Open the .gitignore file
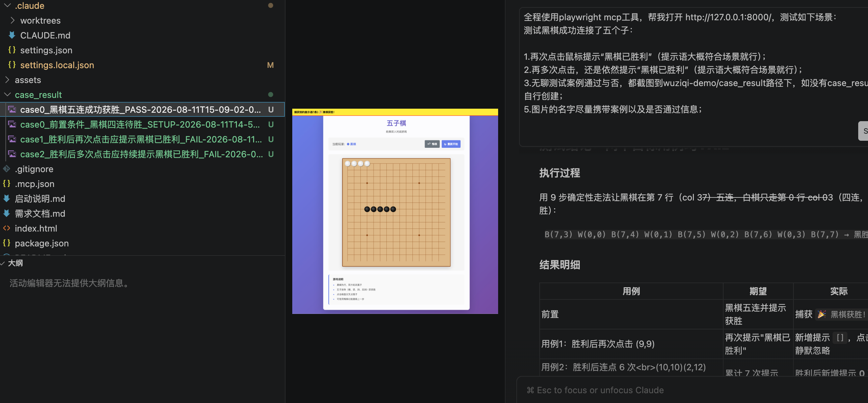The image size is (868, 403). coord(34,169)
